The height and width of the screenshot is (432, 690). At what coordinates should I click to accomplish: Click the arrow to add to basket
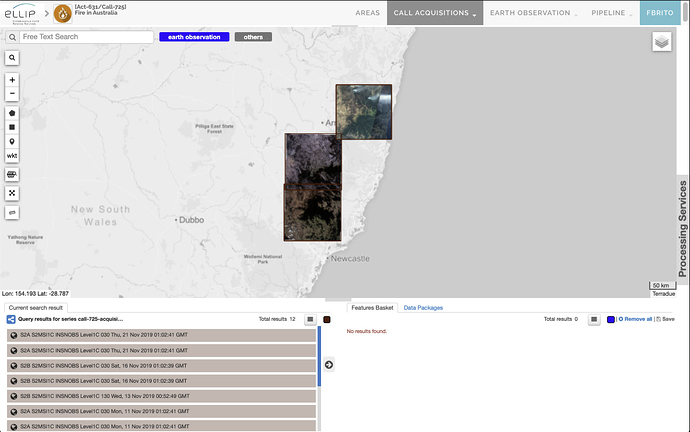(x=330, y=365)
